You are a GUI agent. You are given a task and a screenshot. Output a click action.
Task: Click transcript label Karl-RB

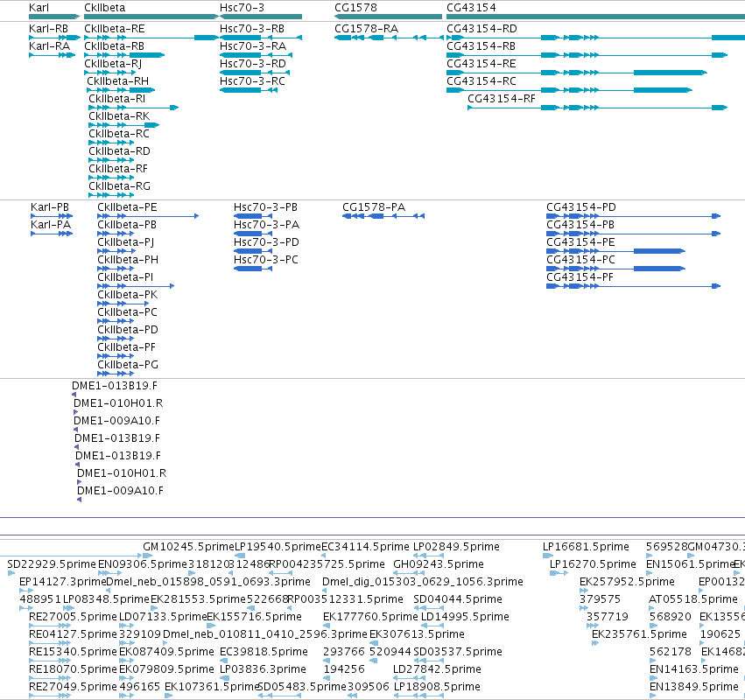pos(48,29)
